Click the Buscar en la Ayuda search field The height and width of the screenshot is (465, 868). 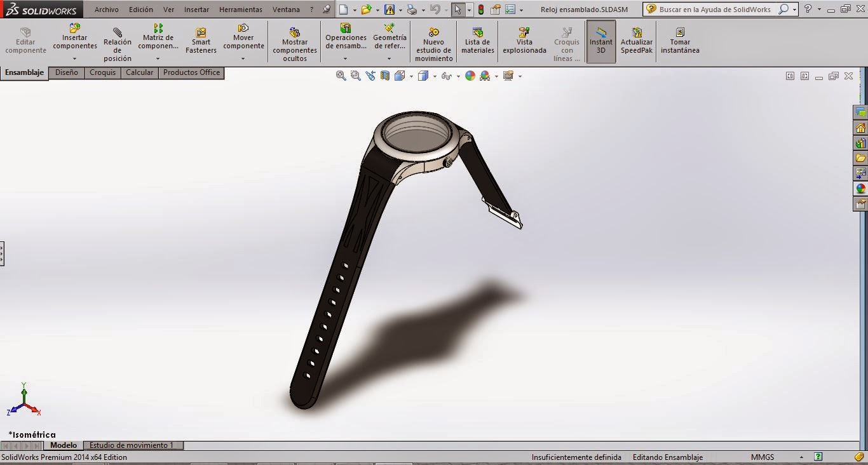[x=715, y=10]
